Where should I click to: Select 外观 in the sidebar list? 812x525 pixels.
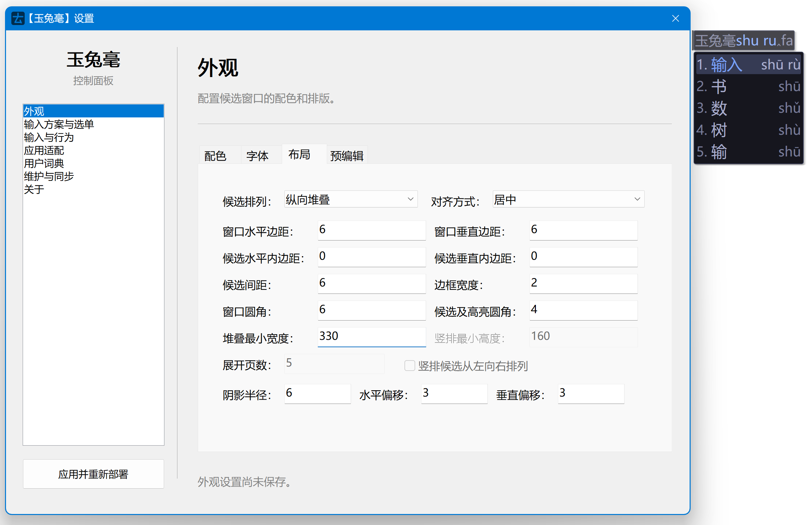(x=93, y=111)
